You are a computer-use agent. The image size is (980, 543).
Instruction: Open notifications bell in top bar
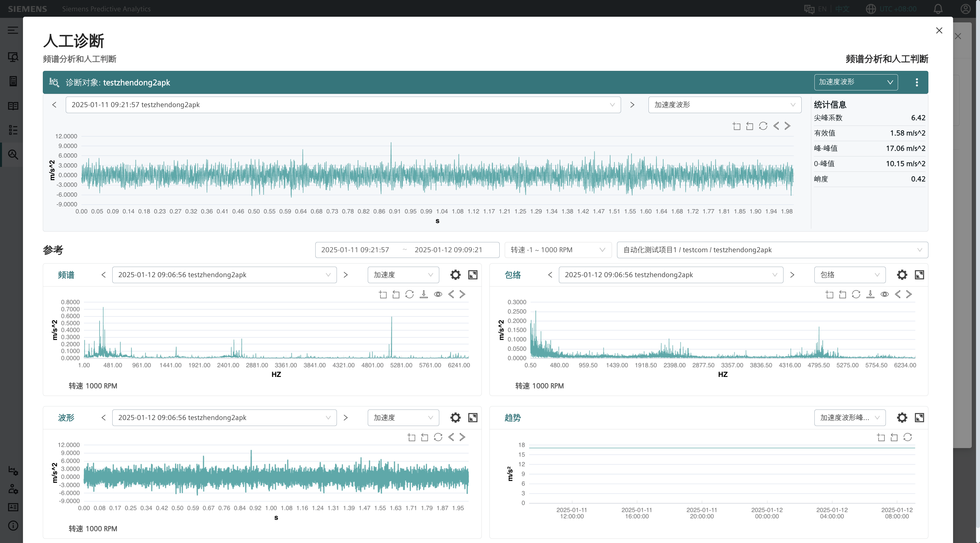(x=938, y=9)
